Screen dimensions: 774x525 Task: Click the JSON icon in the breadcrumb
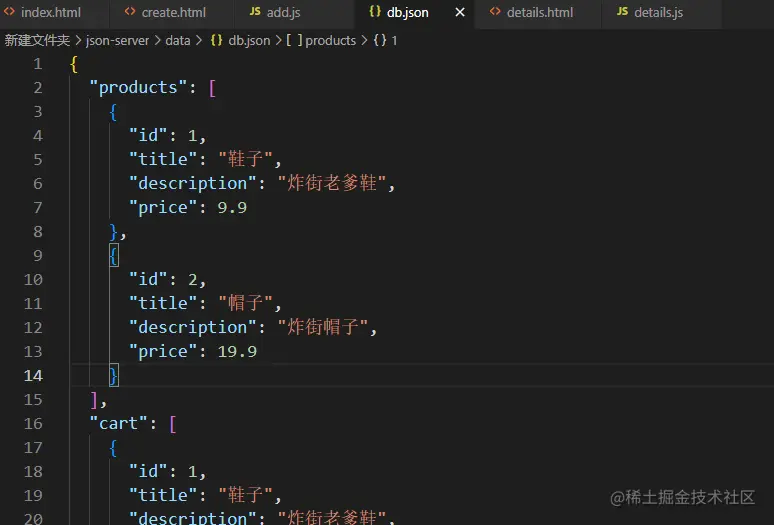[216, 40]
